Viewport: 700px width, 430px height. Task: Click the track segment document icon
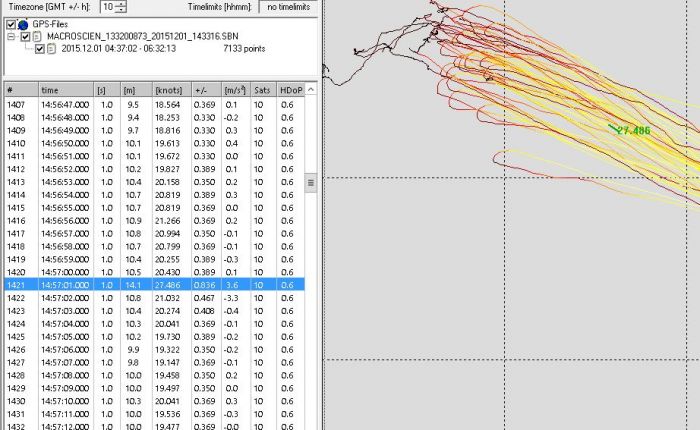(x=52, y=47)
